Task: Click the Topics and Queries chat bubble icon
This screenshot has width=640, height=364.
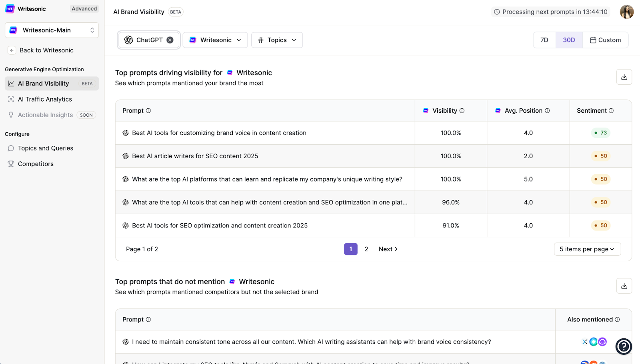Action: pyautogui.click(x=11, y=148)
